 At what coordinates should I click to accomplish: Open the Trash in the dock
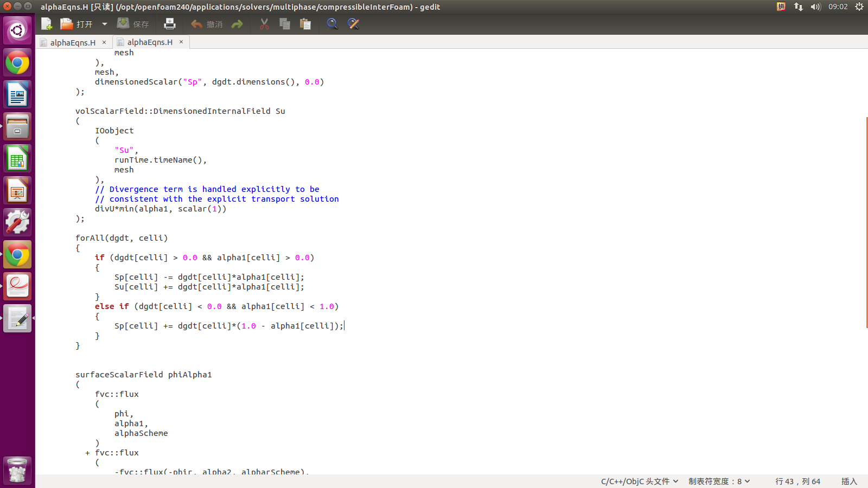coord(17,470)
